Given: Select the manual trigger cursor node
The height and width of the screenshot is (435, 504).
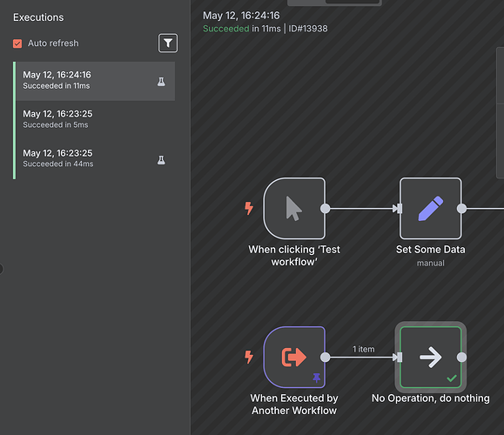Looking at the screenshot, I should pyautogui.click(x=294, y=209).
